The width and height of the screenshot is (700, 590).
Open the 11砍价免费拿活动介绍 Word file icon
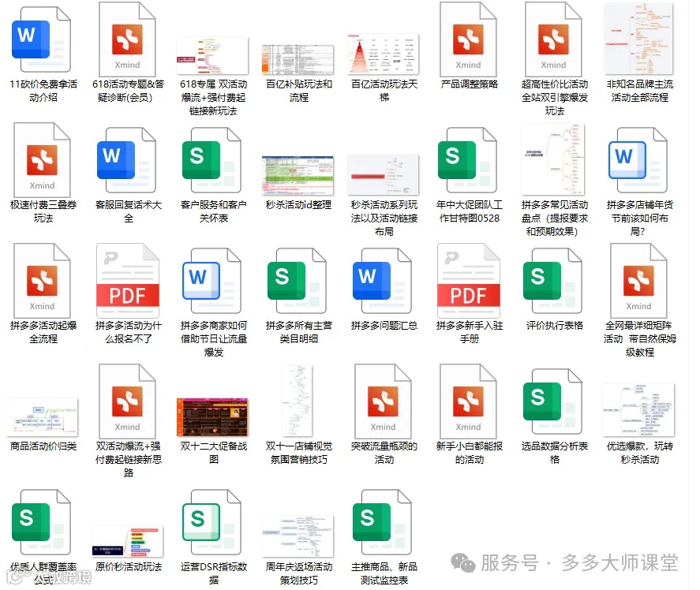tap(42, 39)
